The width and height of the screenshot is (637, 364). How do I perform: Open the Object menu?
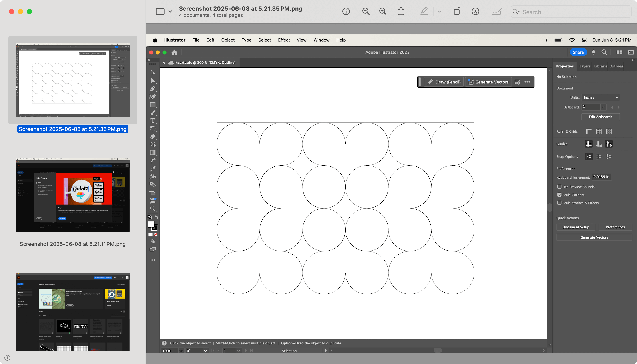(x=228, y=40)
